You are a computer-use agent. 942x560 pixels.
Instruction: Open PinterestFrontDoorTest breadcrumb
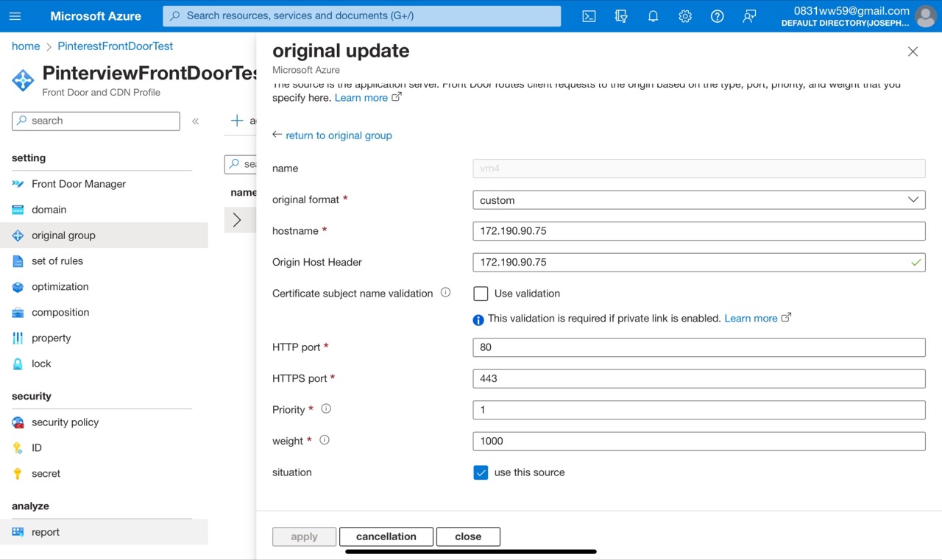pos(115,46)
